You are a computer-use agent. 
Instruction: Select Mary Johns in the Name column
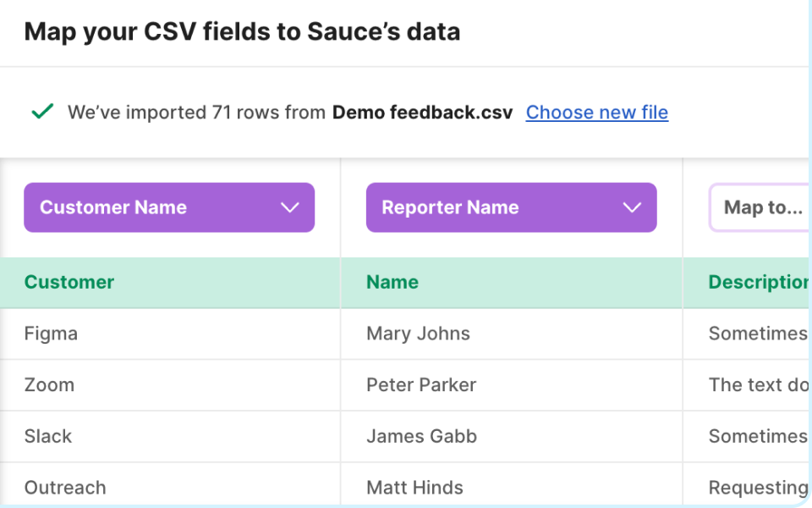(x=418, y=334)
